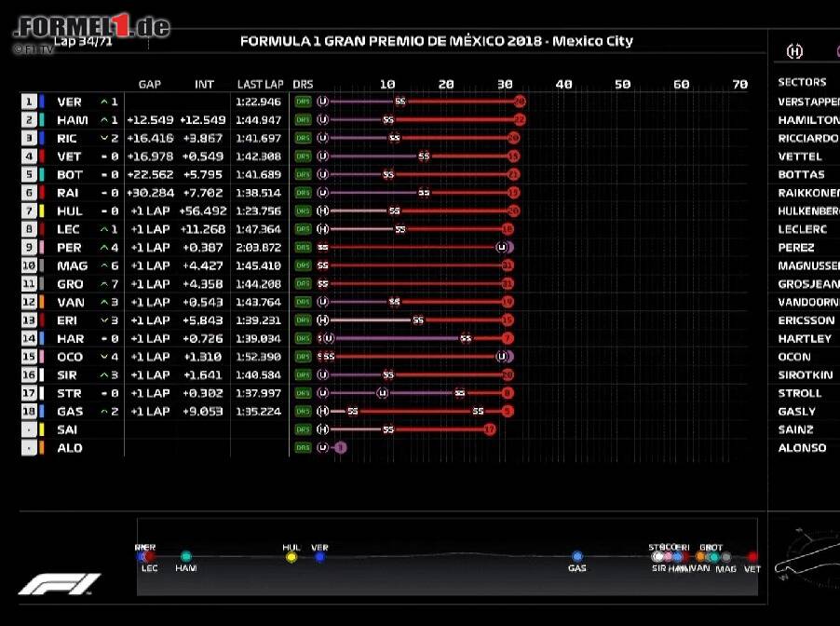This screenshot has width=840, height=626.
Task: Click the VER dot on the track position bar
Action: 319,557
